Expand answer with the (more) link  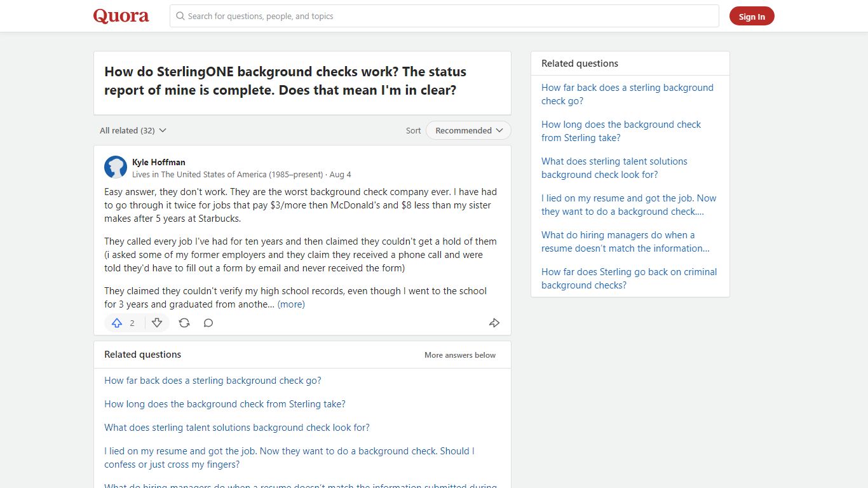pos(291,304)
